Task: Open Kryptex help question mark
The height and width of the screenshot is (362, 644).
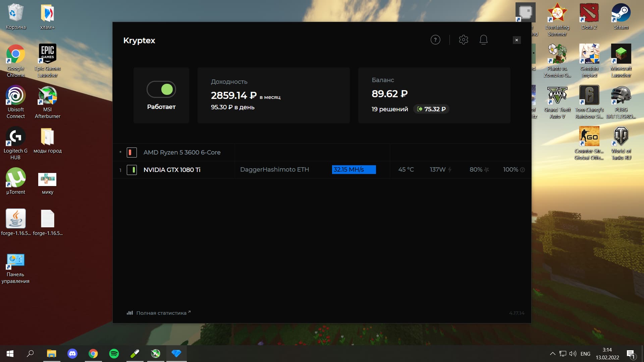Action: click(x=435, y=40)
